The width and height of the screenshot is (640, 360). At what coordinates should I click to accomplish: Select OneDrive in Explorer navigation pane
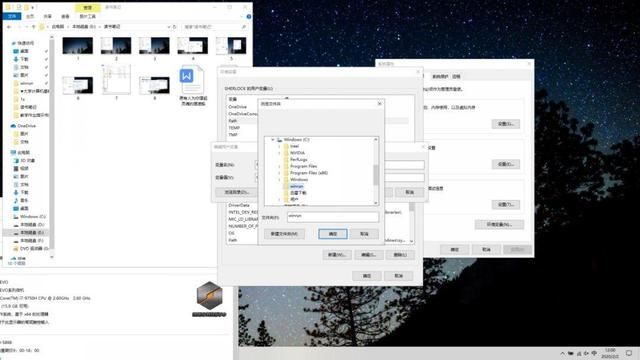(x=27, y=126)
